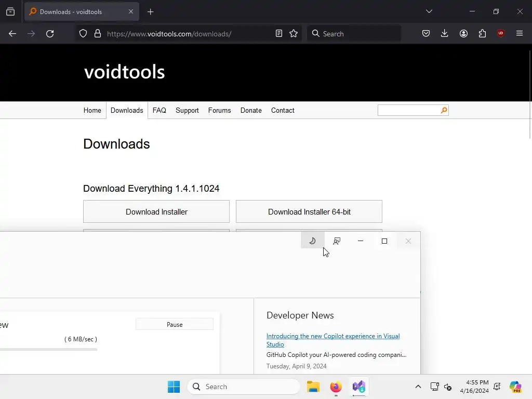
Task: Switch to Firefox on the taskbar
Action: (336, 387)
